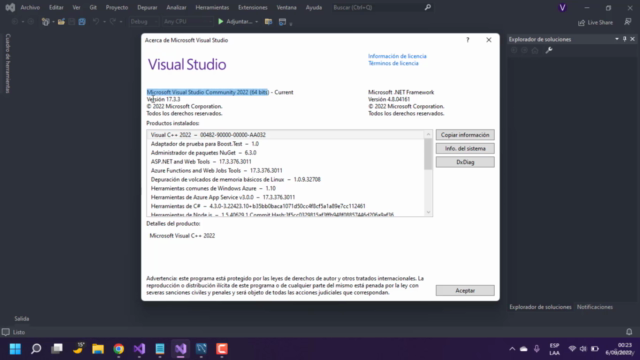The width and height of the screenshot is (640, 360).
Task: Open the Archivo menu
Action: point(30,7)
